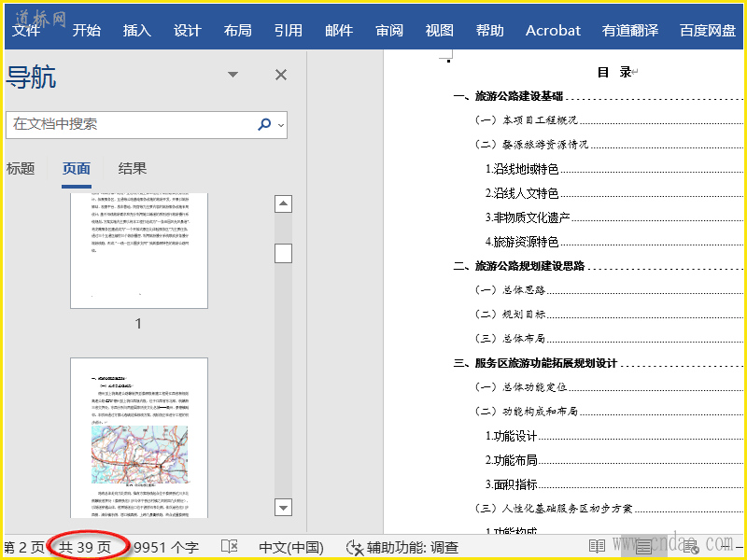The width and height of the screenshot is (747, 560).
Task: Open navigation pane options dropdown arrow
Action: click(x=233, y=75)
